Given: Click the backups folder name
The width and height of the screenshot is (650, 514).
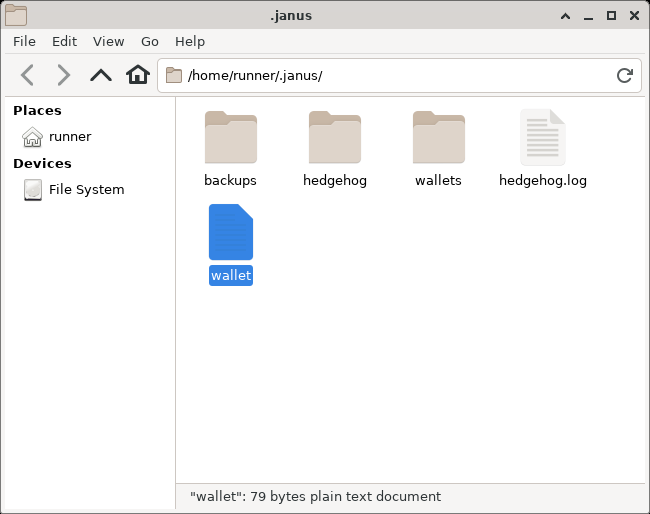Looking at the screenshot, I should 230,180.
